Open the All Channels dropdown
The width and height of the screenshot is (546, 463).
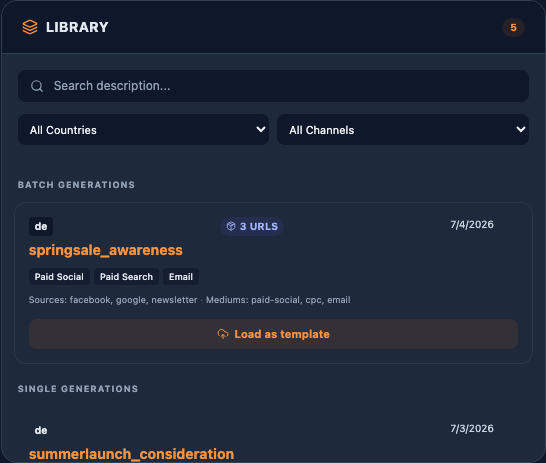coord(403,130)
